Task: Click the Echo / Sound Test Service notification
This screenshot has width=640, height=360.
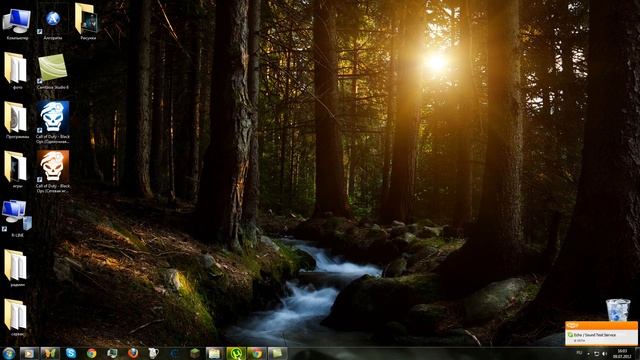Action: click(601, 333)
